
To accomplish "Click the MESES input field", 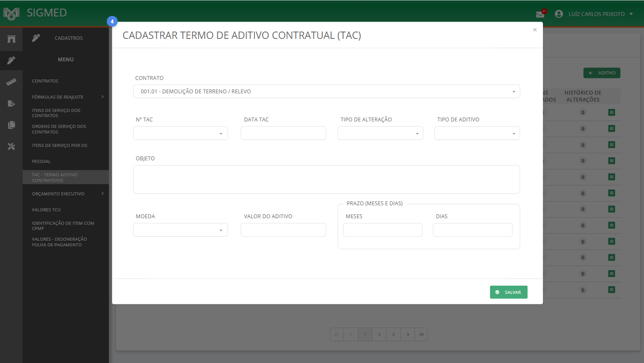I will click(x=383, y=230).
